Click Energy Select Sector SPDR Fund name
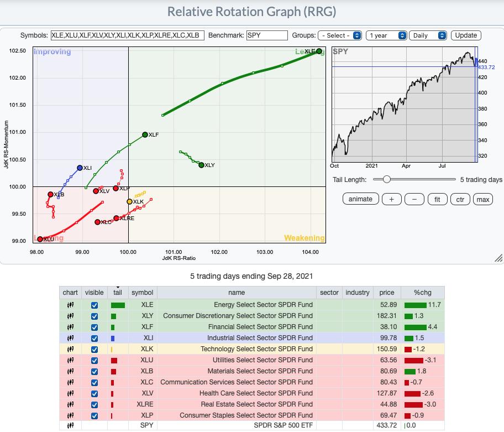Image resolution: width=504 pixels, height=432 pixels. pos(263,305)
